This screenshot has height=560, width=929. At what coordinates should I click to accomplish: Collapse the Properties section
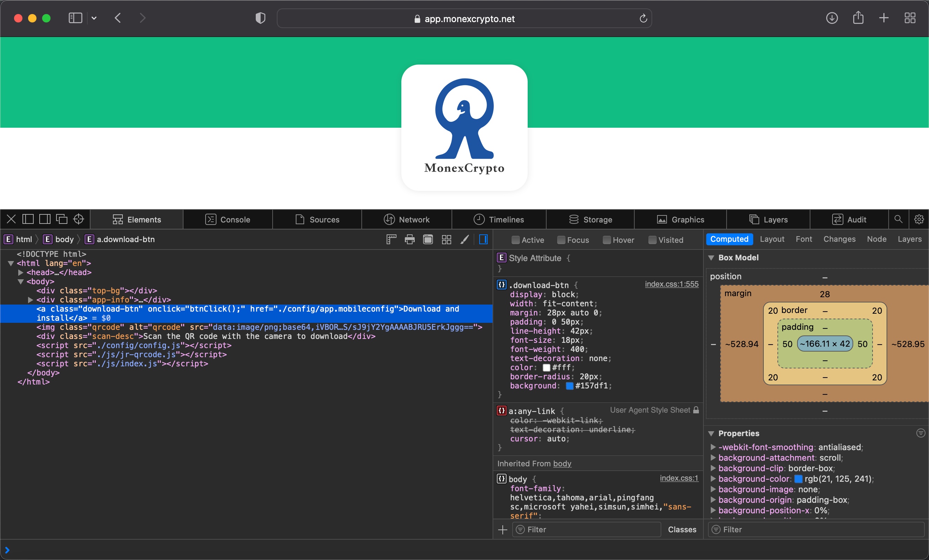point(711,433)
